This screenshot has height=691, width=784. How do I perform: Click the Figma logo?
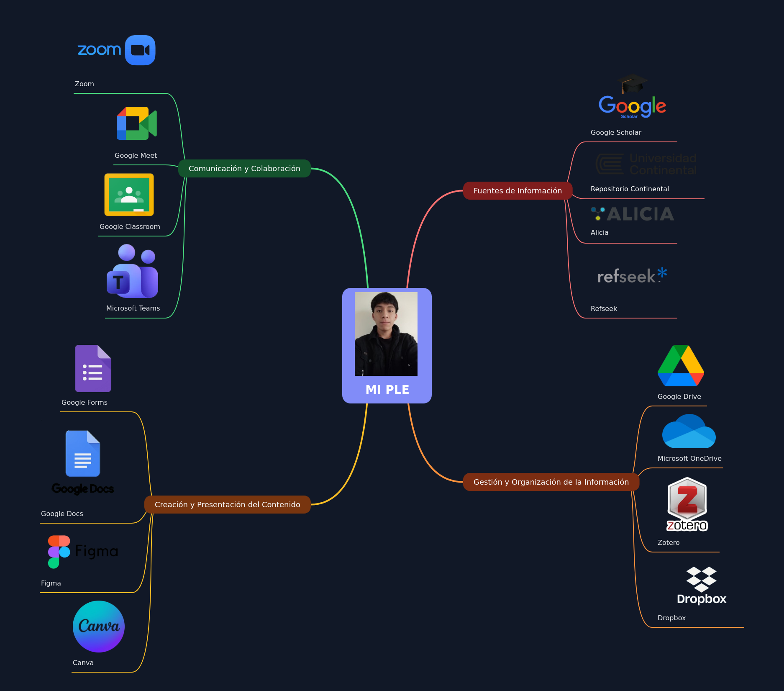[x=83, y=552]
